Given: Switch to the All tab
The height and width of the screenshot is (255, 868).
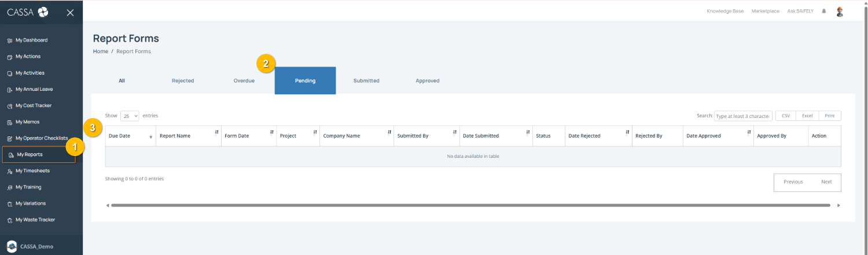Looking at the screenshot, I should (x=122, y=80).
